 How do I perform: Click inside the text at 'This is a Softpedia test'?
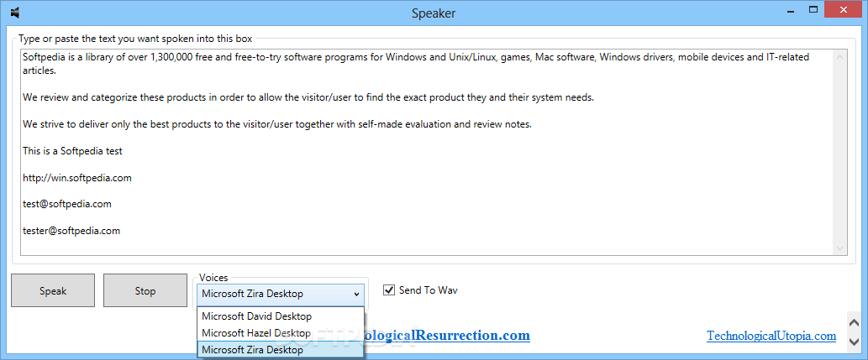(72, 151)
